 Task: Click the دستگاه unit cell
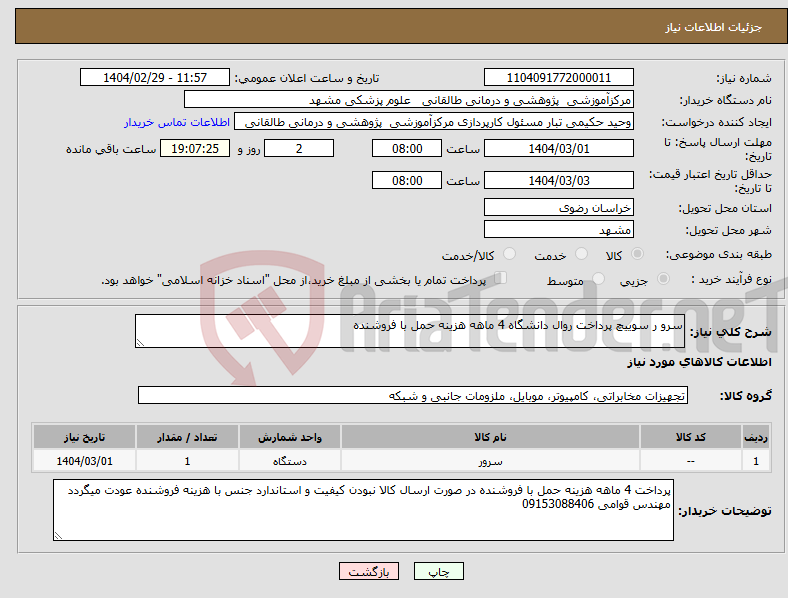point(289,461)
